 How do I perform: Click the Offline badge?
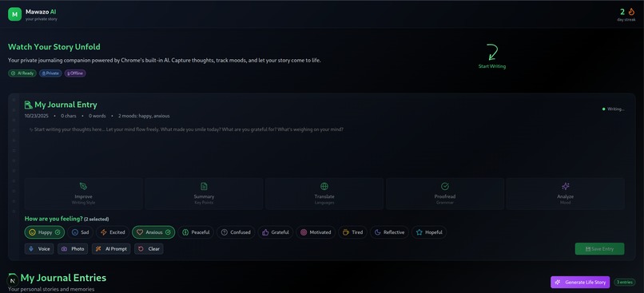pyautogui.click(x=75, y=73)
